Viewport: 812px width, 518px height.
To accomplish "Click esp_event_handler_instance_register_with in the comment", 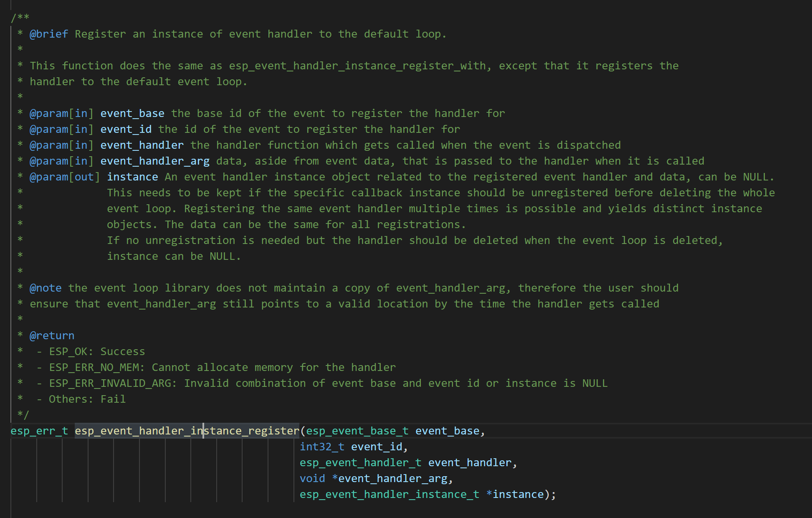I will (357, 66).
